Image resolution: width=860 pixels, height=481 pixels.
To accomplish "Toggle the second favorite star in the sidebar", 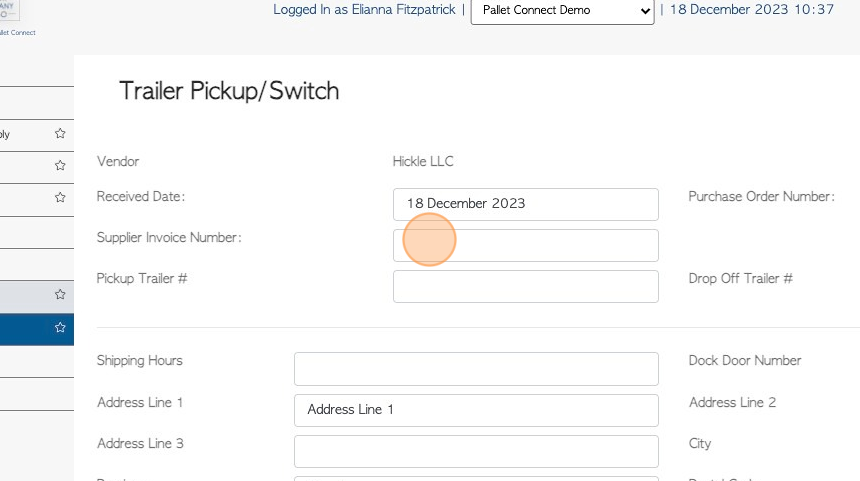I will tap(60, 165).
